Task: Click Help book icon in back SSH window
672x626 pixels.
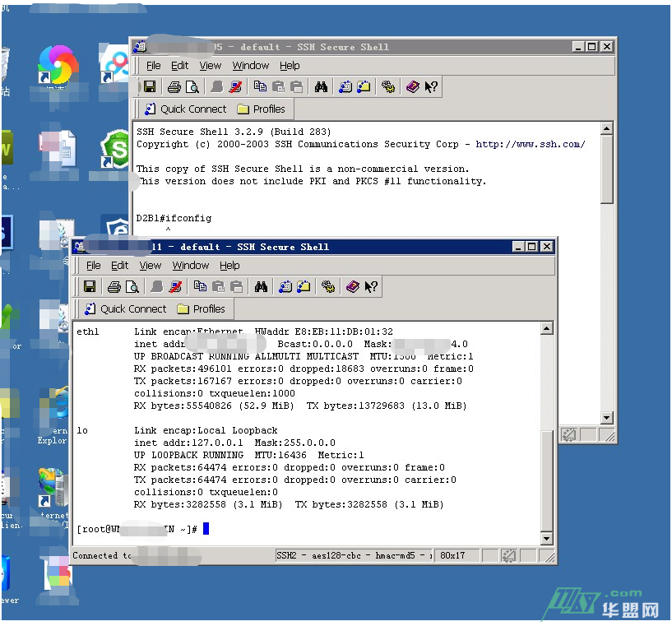Action: pyautogui.click(x=413, y=86)
